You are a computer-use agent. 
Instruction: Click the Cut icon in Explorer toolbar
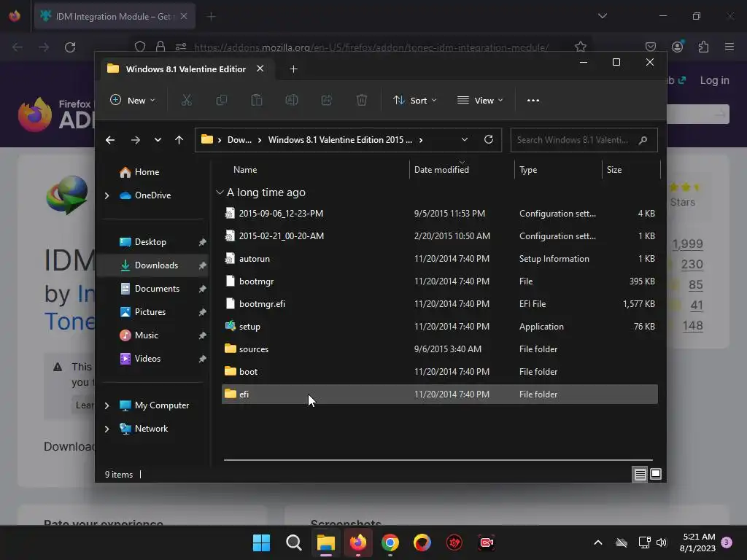click(x=186, y=100)
